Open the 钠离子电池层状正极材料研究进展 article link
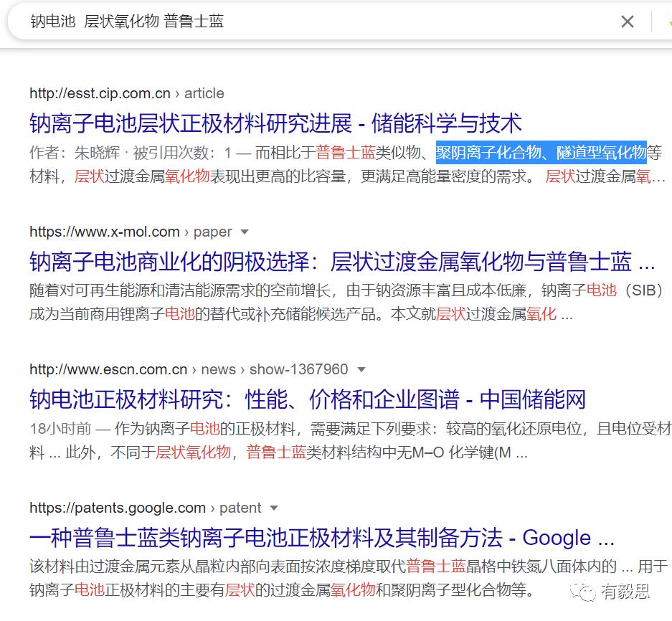Screen dimensions: 672x621 (275, 122)
